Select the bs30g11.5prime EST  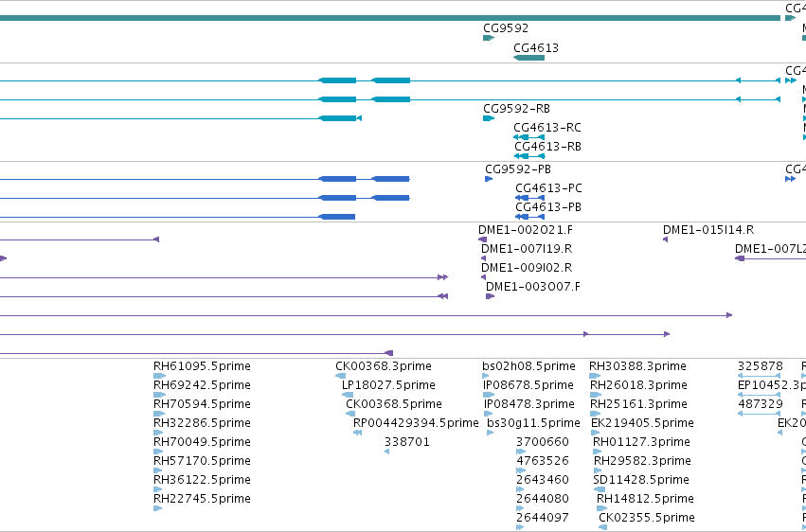[x=491, y=433]
